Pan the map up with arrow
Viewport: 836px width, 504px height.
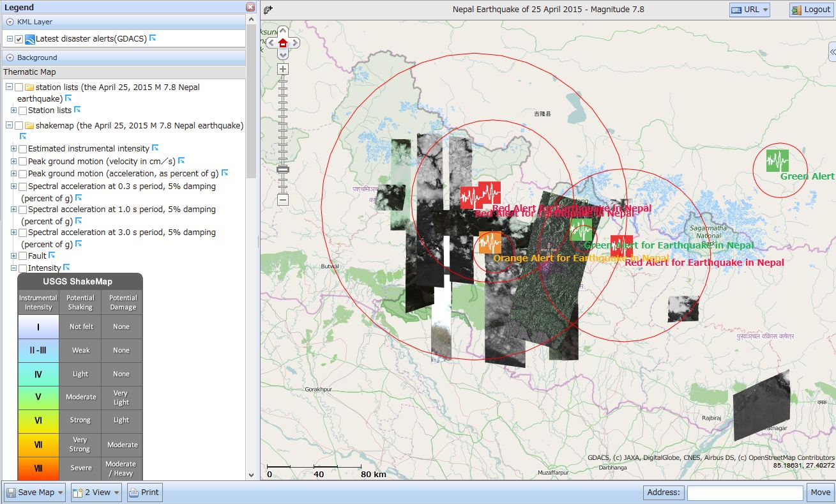[x=283, y=31]
